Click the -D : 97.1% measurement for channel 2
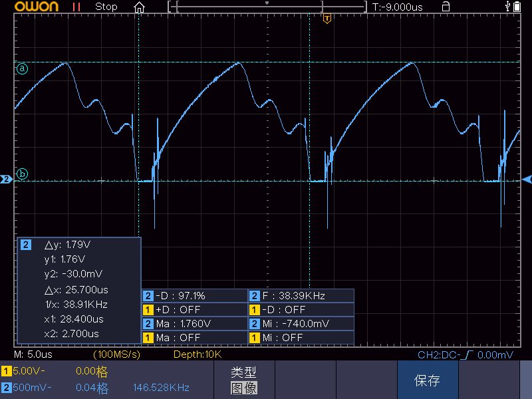Image resolution: width=532 pixels, height=399 pixels. pyautogui.click(x=195, y=296)
